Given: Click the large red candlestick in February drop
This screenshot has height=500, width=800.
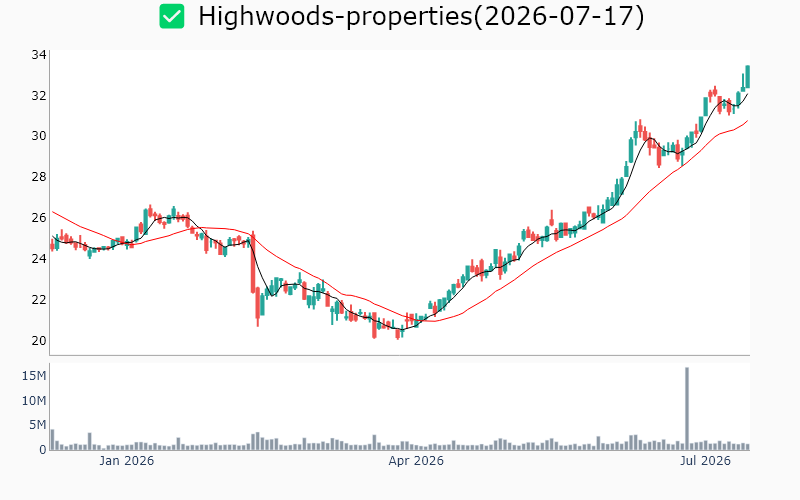Looking at the screenshot, I should point(253,262).
